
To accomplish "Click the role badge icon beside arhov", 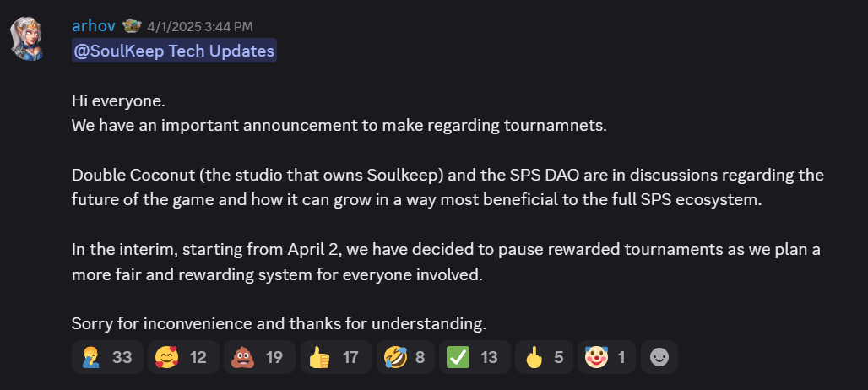I will 131,26.
